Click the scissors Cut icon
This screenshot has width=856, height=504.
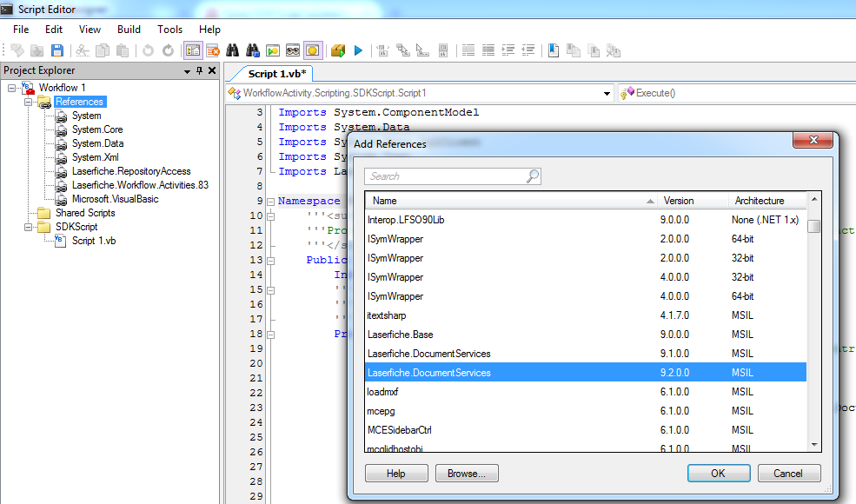click(x=83, y=50)
